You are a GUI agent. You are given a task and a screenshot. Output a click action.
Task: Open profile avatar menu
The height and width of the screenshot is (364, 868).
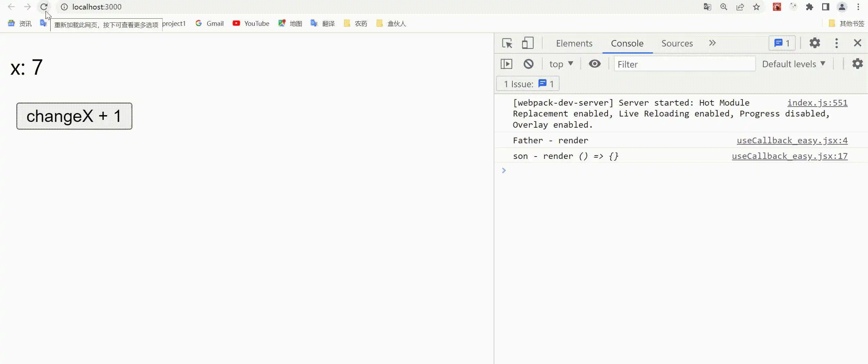(x=842, y=7)
